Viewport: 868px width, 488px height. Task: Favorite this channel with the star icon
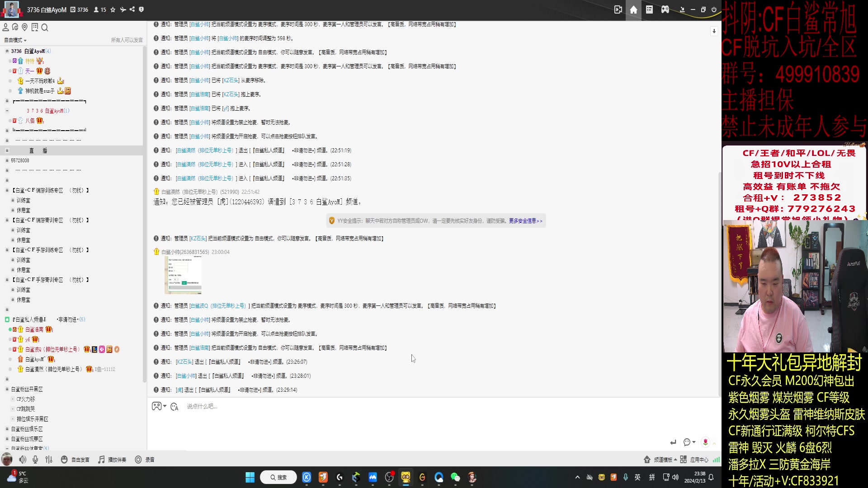113,9
